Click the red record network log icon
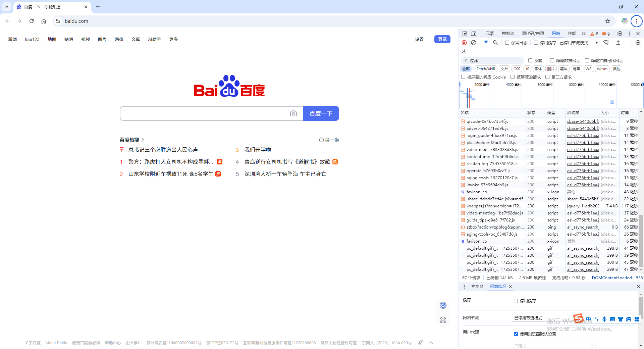This screenshot has width=644, height=349. pyautogui.click(x=464, y=43)
